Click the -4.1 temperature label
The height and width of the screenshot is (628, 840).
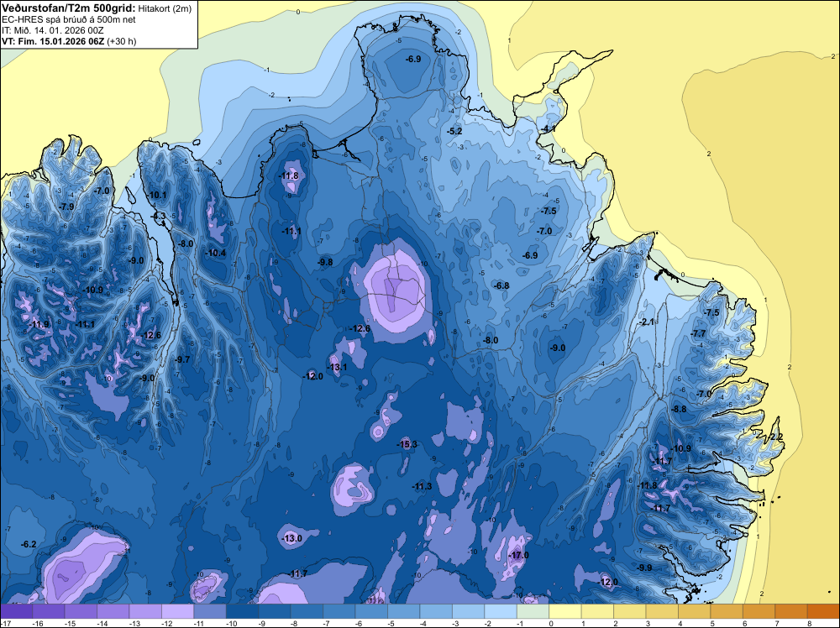[x=548, y=128]
